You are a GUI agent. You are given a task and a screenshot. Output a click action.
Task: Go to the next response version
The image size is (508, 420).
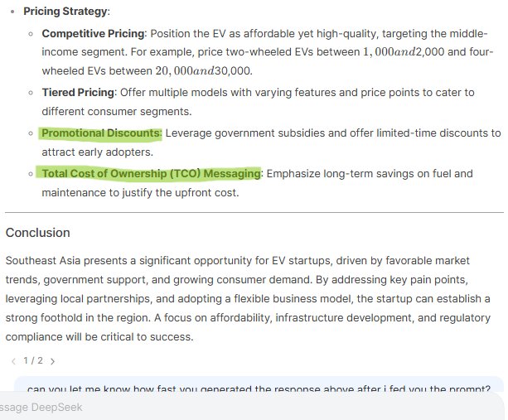click(53, 361)
